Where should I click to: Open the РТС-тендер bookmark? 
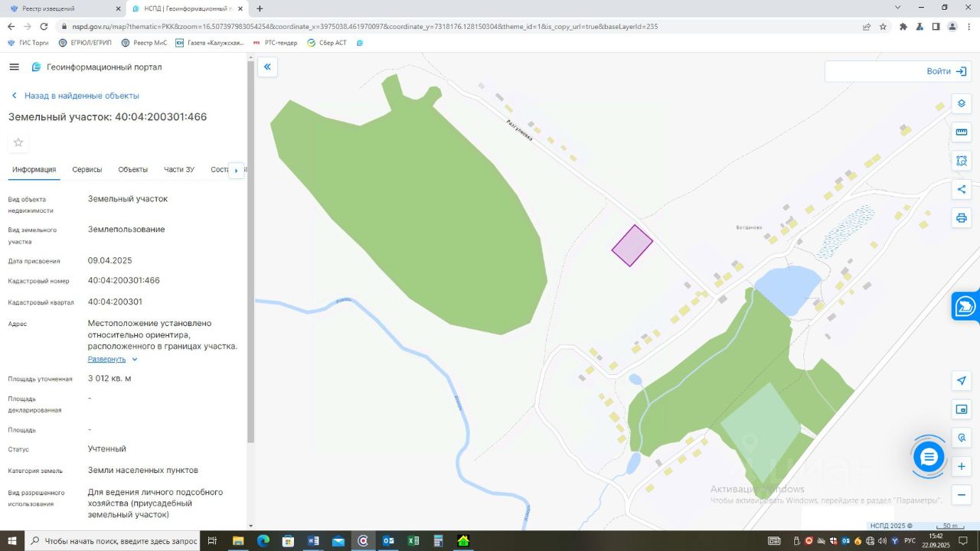274,43
